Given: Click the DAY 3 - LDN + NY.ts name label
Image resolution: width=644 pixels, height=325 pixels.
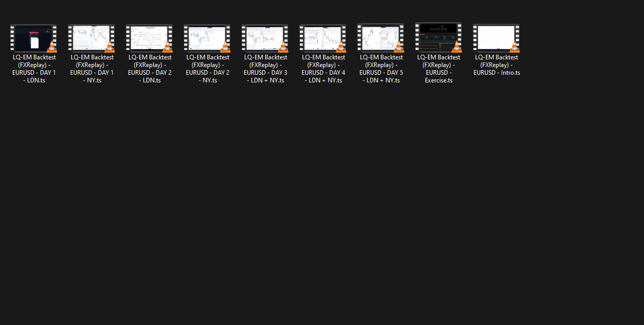Looking at the screenshot, I should (265, 69).
